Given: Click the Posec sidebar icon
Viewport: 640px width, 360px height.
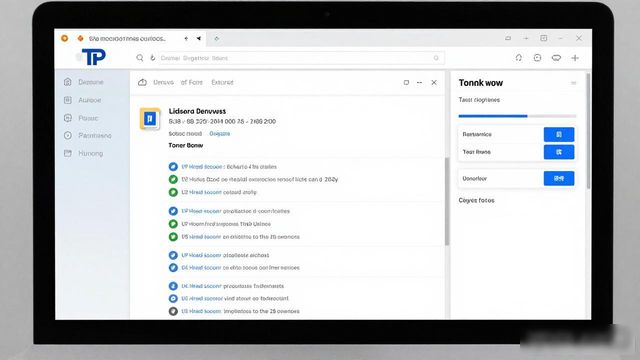Looking at the screenshot, I should [x=68, y=118].
